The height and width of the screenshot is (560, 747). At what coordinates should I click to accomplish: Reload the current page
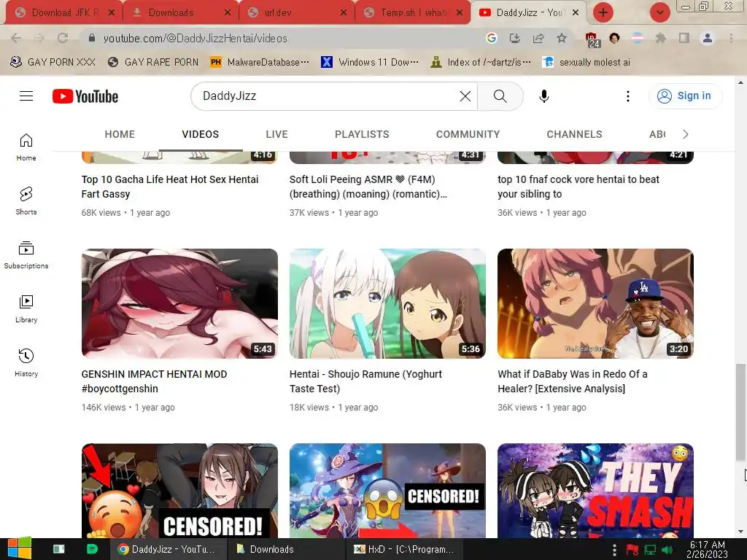coord(63,38)
